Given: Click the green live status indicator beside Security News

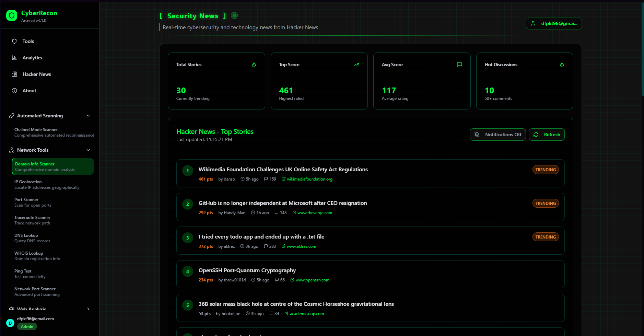Looking at the screenshot, I should (234, 15).
